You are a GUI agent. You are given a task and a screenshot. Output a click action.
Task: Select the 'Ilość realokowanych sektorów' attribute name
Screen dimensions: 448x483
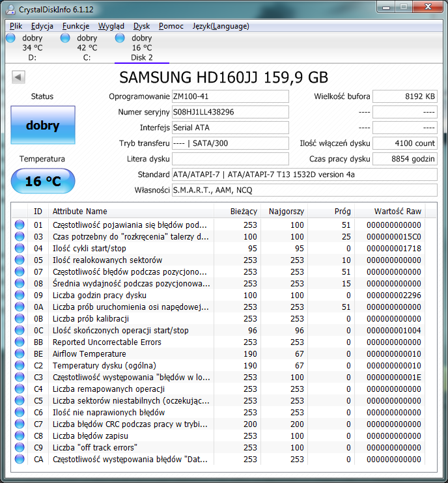tap(107, 260)
